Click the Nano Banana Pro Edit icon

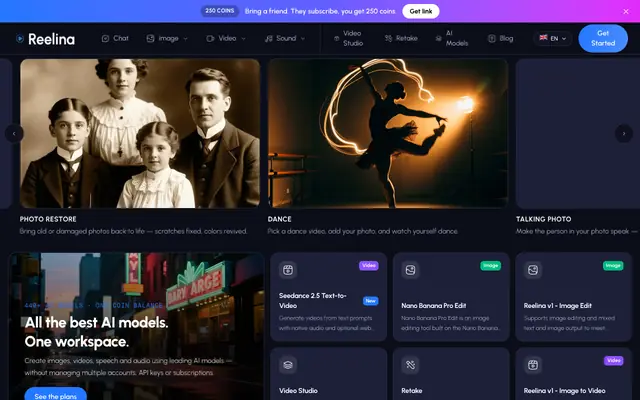410,270
